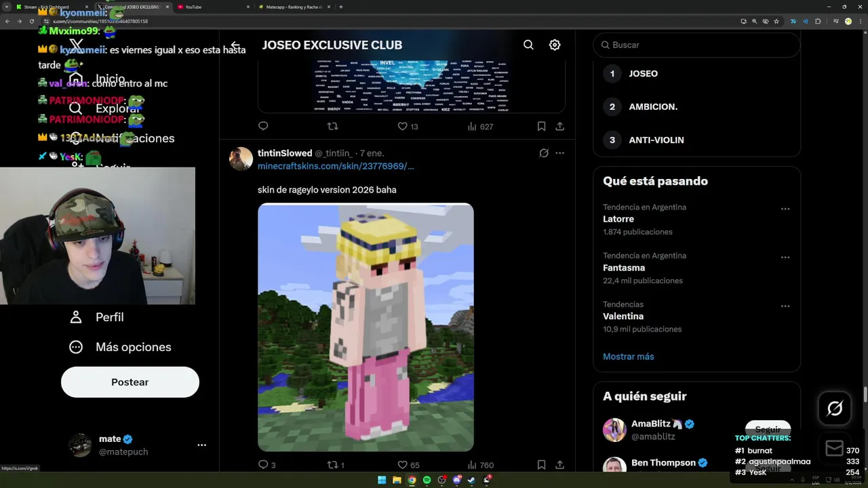Screen dimensions: 868x488
Task: Open the floating messages envelope button
Action: pos(835,448)
